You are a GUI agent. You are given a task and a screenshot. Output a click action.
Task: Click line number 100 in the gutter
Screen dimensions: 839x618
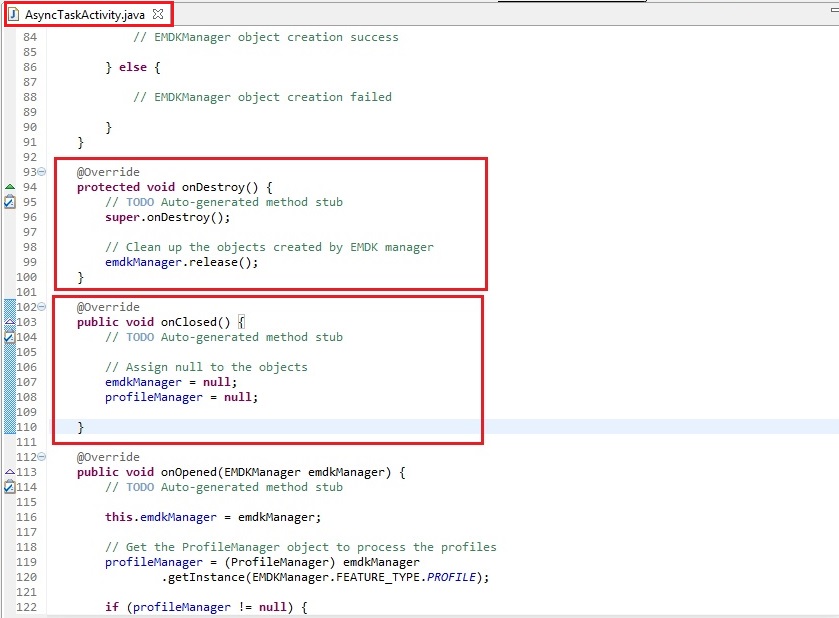25,277
